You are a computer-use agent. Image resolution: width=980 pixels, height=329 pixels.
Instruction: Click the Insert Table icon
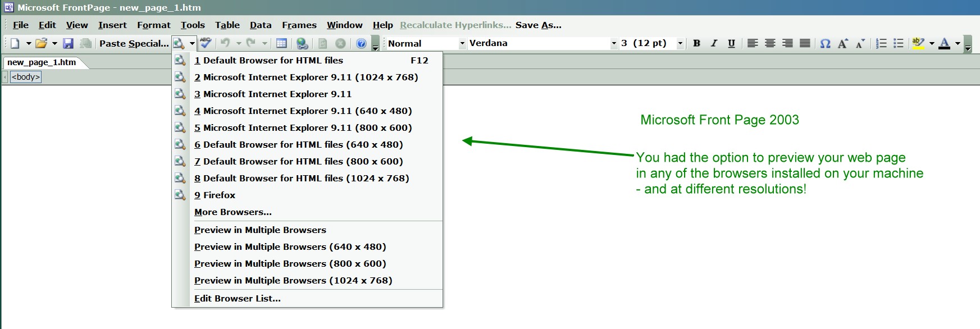pos(281,43)
